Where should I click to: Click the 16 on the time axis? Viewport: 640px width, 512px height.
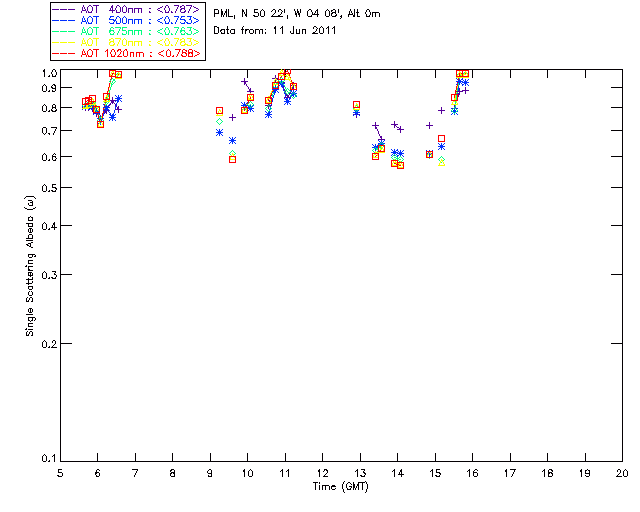[x=472, y=472]
